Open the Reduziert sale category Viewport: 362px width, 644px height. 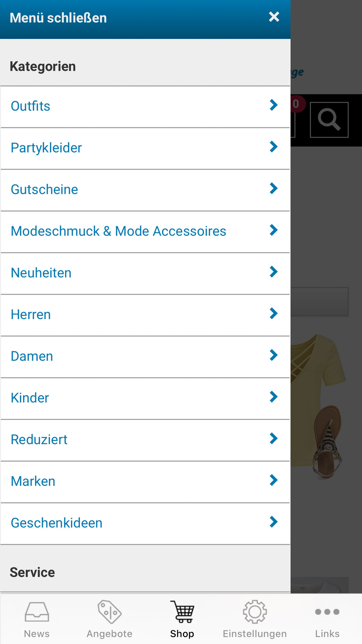[39, 440]
